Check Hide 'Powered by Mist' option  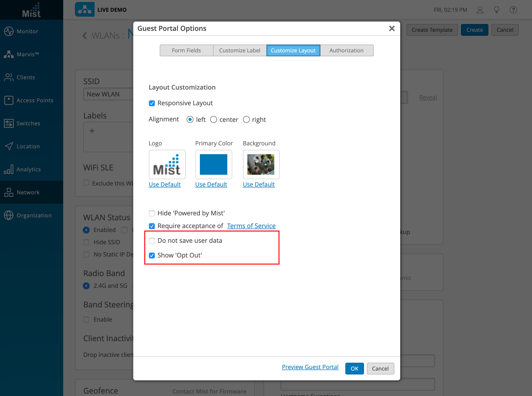pos(152,213)
